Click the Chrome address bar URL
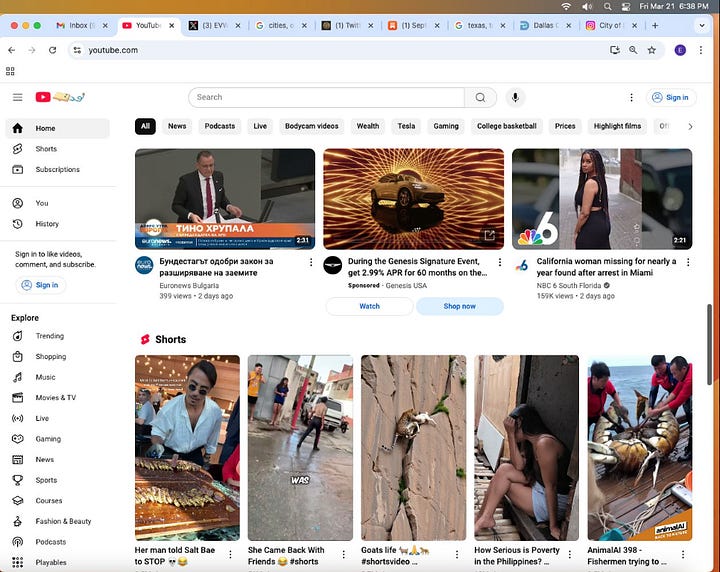 (x=113, y=50)
